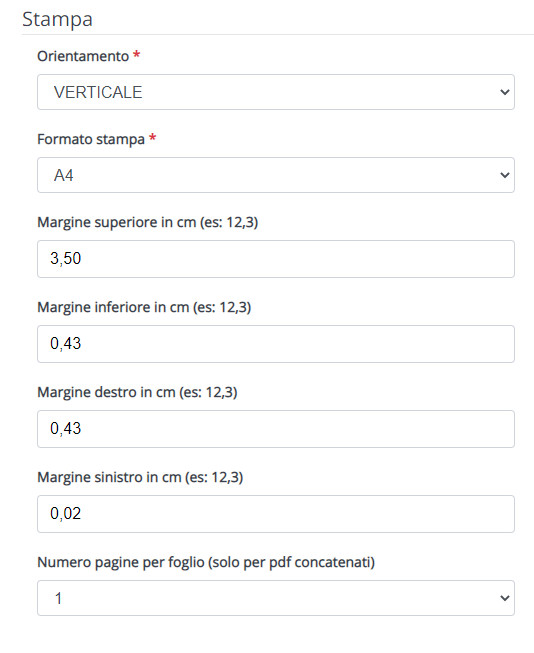This screenshot has width=534, height=653.
Task: Focus the Margine sinistro field with 0,02
Action: point(276,514)
